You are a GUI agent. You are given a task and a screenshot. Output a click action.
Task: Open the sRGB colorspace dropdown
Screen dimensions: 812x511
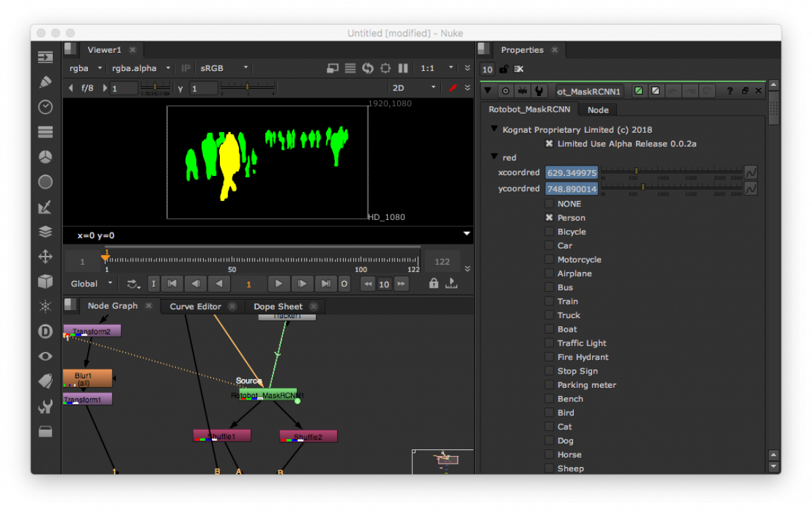click(223, 68)
